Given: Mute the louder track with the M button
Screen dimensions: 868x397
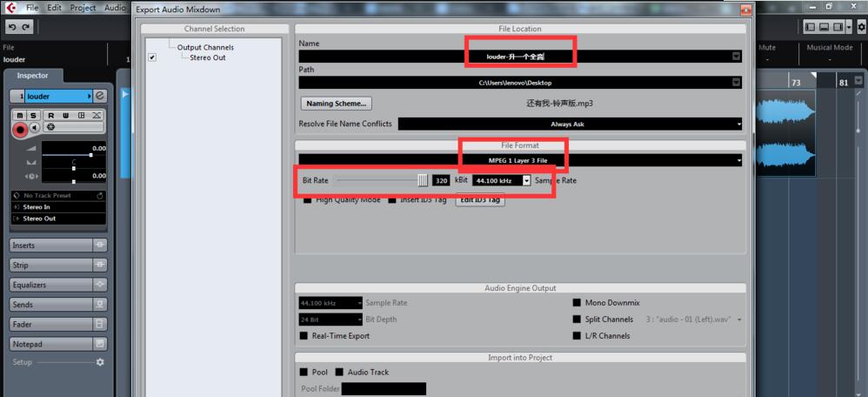Looking at the screenshot, I should (x=20, y=115).
